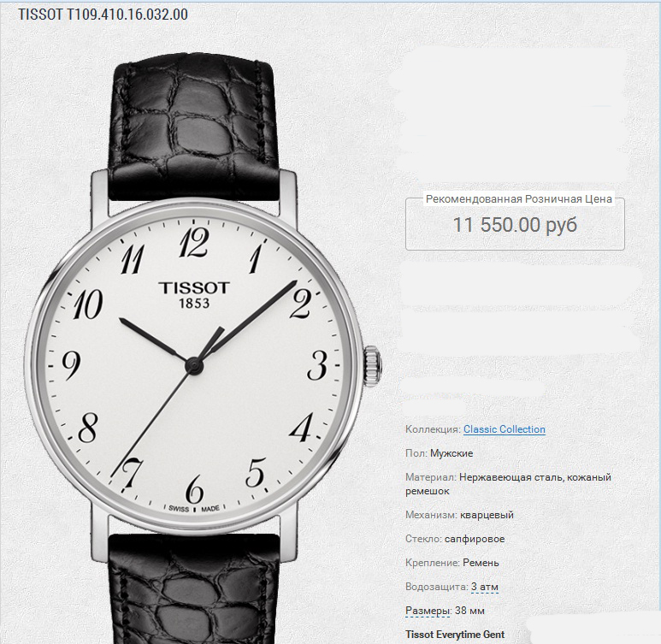Image resolution: width=661 pixels, height=644 pixels.
Task: Click the Рекомендованная Розничная Цена caption
Action: (518, 199)
